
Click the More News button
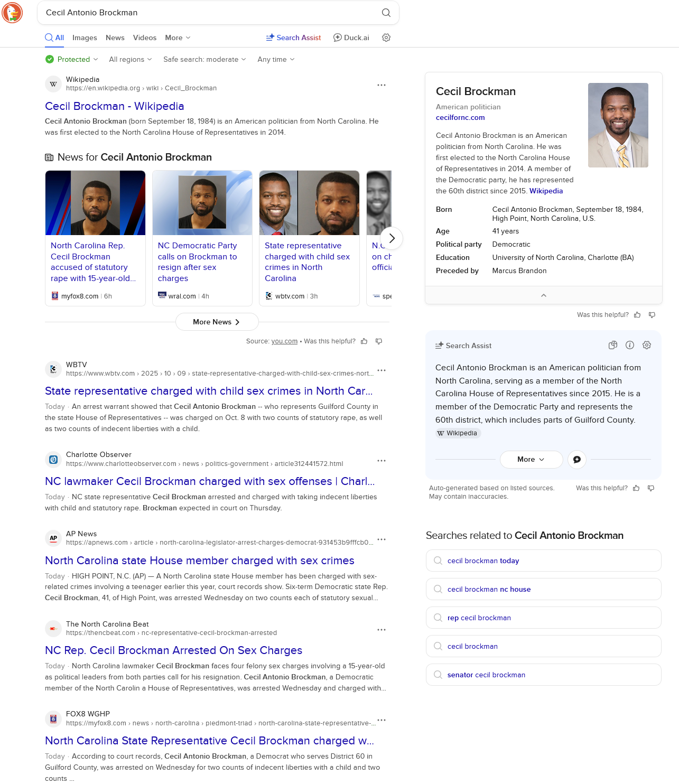pyautogui.click(x=217, y=322)
